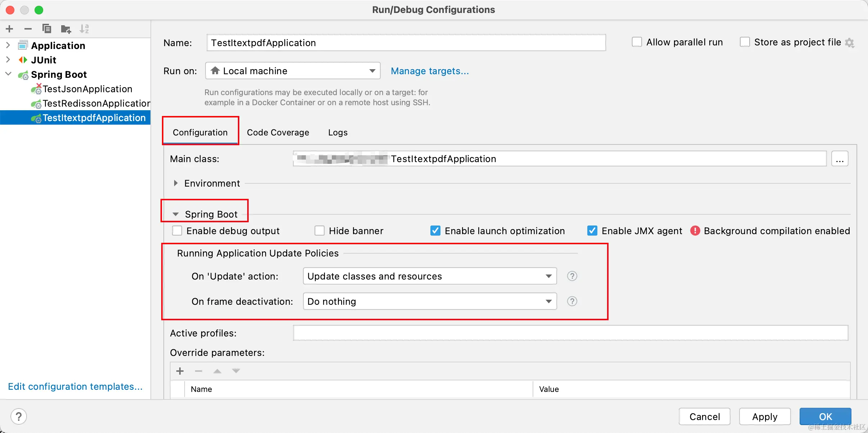Click the Apply button
This screenshot has width=868, height=433.
[x=765, y=417]
